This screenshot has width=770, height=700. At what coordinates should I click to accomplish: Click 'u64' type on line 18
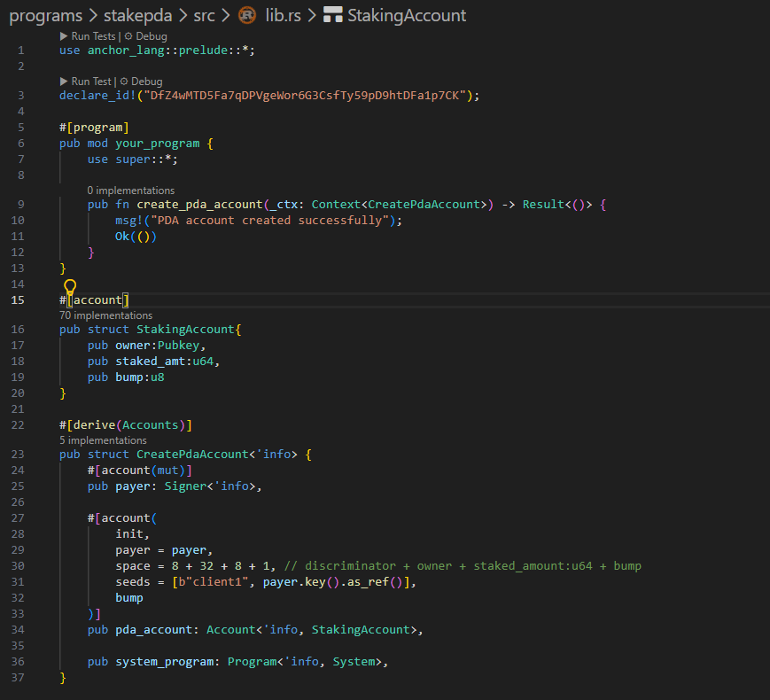click(x=203, y=362)
